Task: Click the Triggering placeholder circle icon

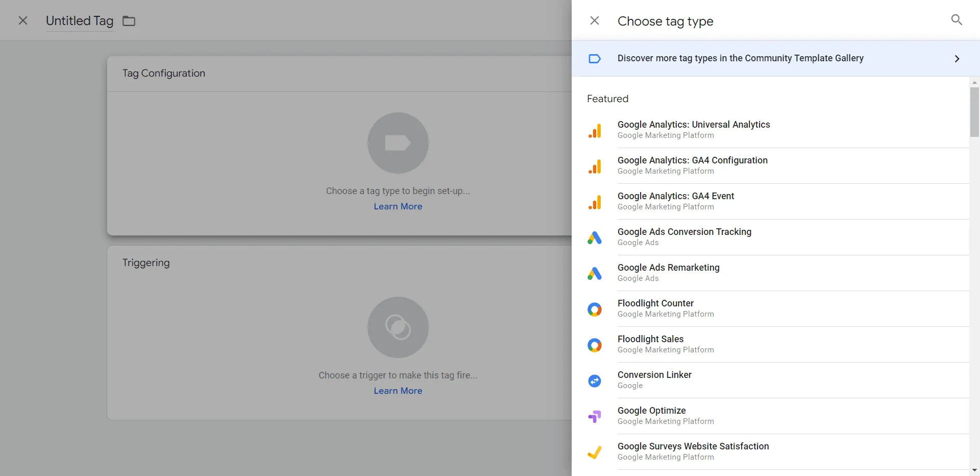Action: point(398,327)
